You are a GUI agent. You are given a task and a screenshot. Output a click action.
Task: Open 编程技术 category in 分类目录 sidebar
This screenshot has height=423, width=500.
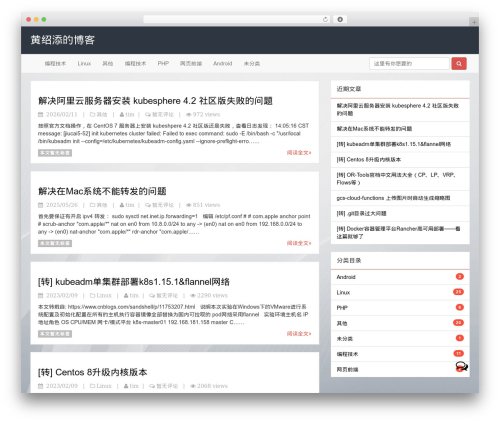pos(347,354)
